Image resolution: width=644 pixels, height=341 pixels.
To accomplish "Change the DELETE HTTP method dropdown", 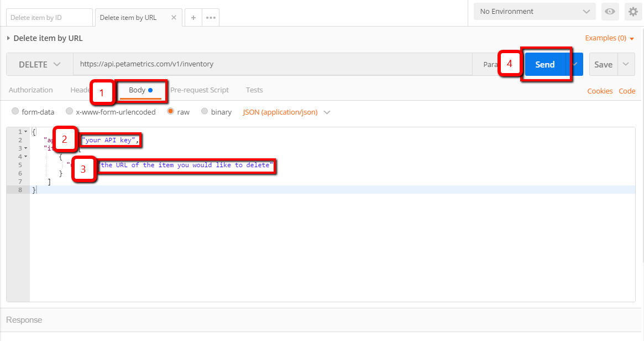I will click(x=40, y=64).
